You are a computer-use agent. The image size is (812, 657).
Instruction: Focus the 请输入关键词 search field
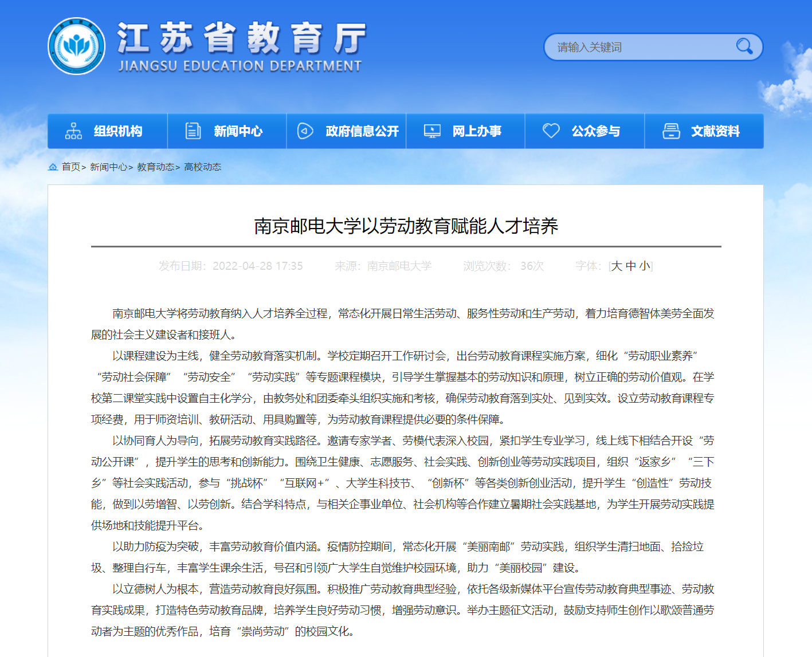click(x=642, y=47)
